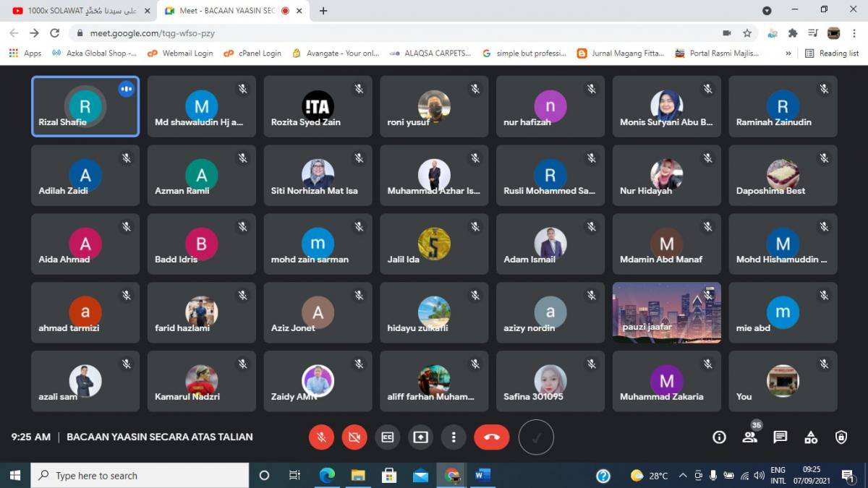Image resolution: width=868 pixels, height=488 pixels.
Task: Click the Present now screen share icon
Action: (420, 437)
